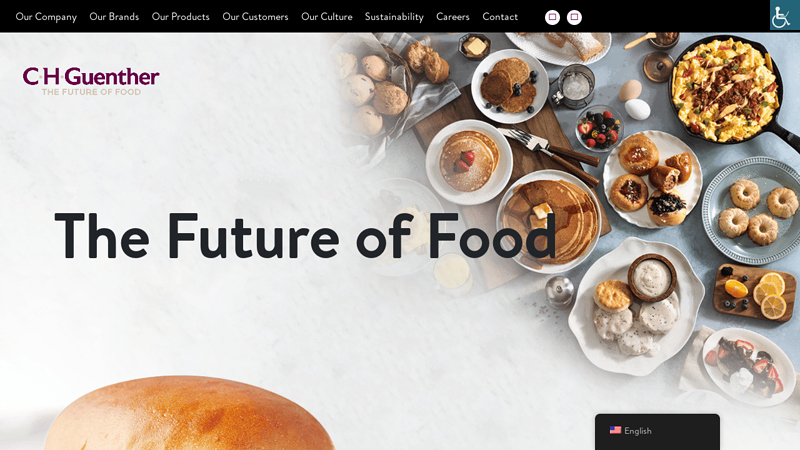Open the Our Customers menu
Image resolution: width=800 pixels, height=450 pixels.
pyautogui.click(x=255, y=17)
